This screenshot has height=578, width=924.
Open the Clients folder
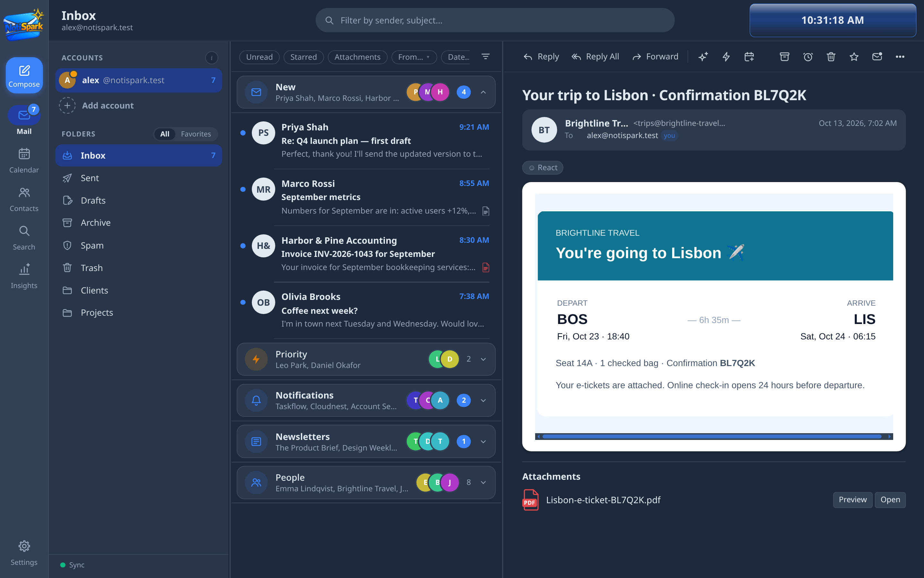coord(139,290)
